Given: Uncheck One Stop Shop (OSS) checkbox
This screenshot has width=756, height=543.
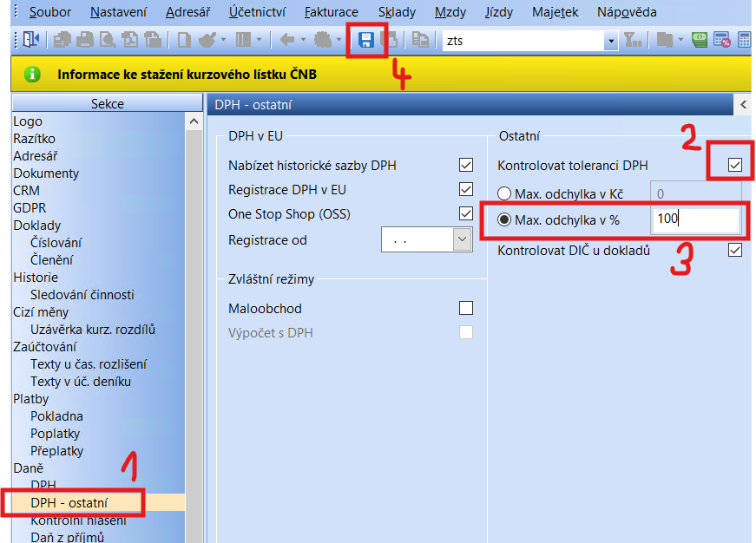Looking at the screenshot, I should [x=466, y=214].
